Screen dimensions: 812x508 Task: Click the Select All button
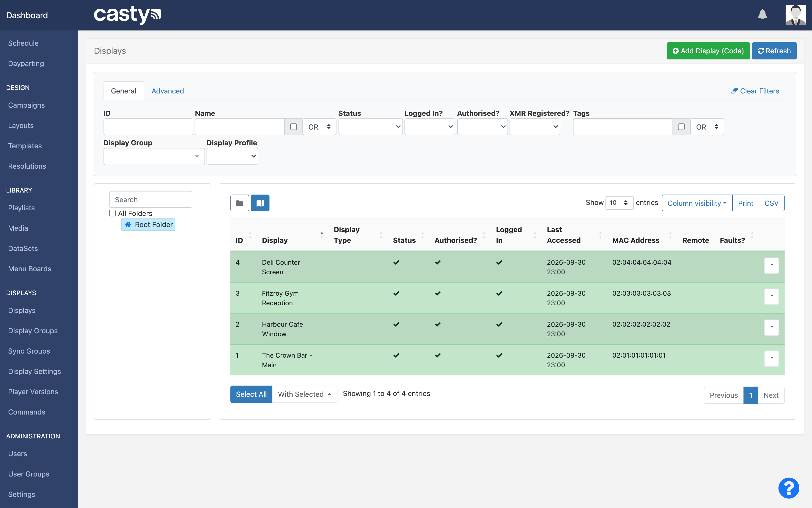[251, 394]
